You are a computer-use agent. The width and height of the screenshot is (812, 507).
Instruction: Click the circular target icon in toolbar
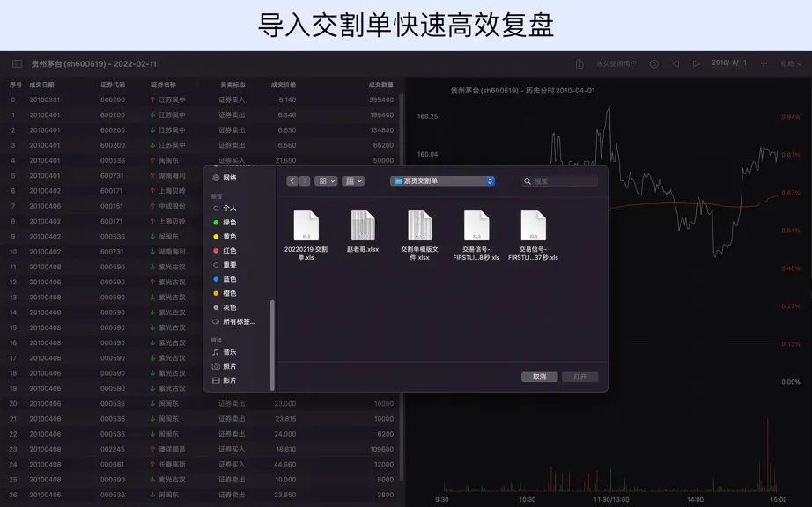coord(654,63)
